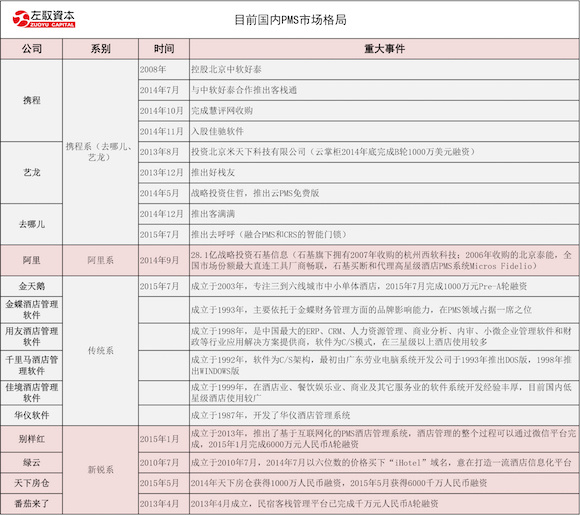Select the 2013年4月 date cell

point(164,504)
